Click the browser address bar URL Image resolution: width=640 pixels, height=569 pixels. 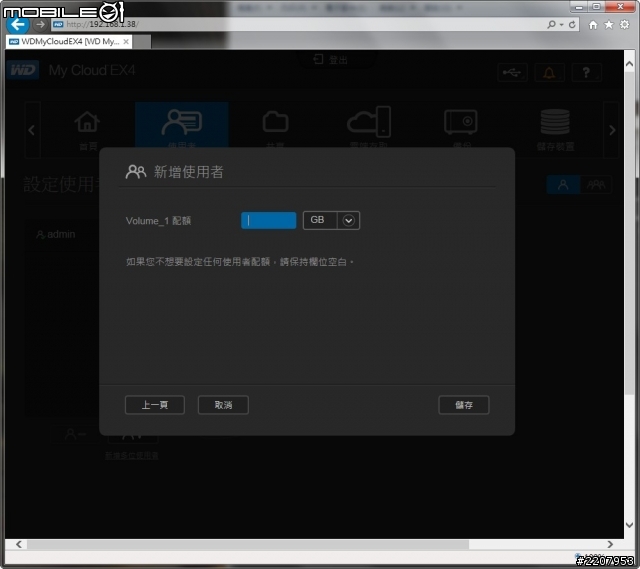point(102,24)
